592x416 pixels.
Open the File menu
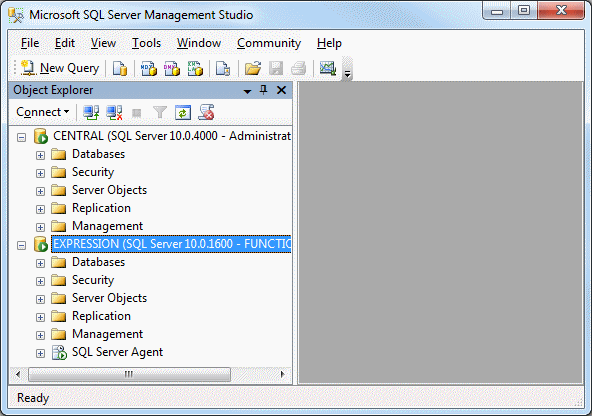(x=30, y=43)
